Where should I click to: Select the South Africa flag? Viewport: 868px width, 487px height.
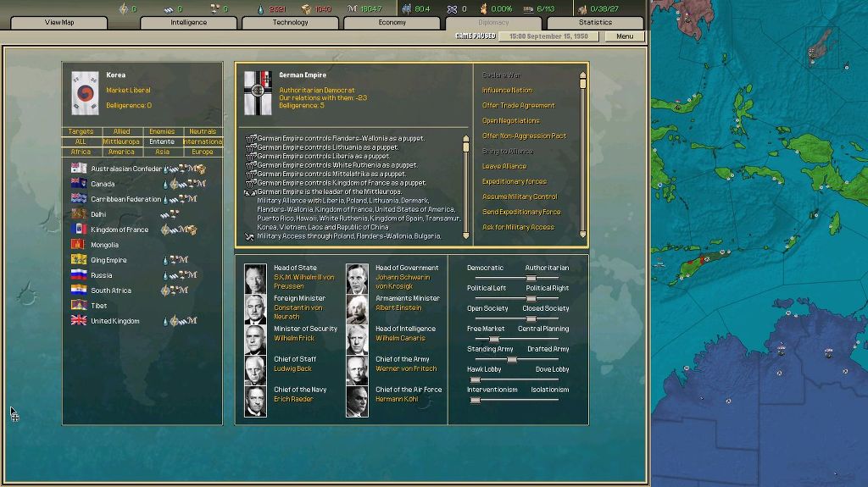(x=79, y=290)
